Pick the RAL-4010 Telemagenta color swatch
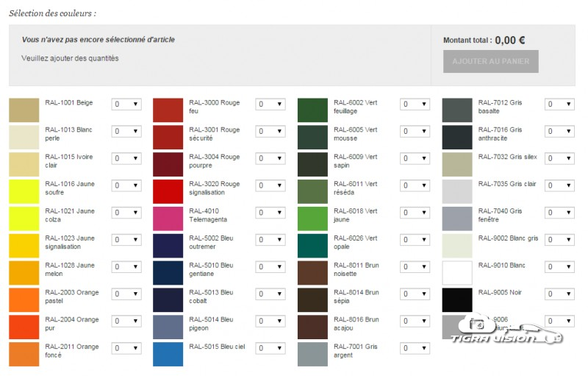This screenshot has width=588, height=376. tap(168, 219)
